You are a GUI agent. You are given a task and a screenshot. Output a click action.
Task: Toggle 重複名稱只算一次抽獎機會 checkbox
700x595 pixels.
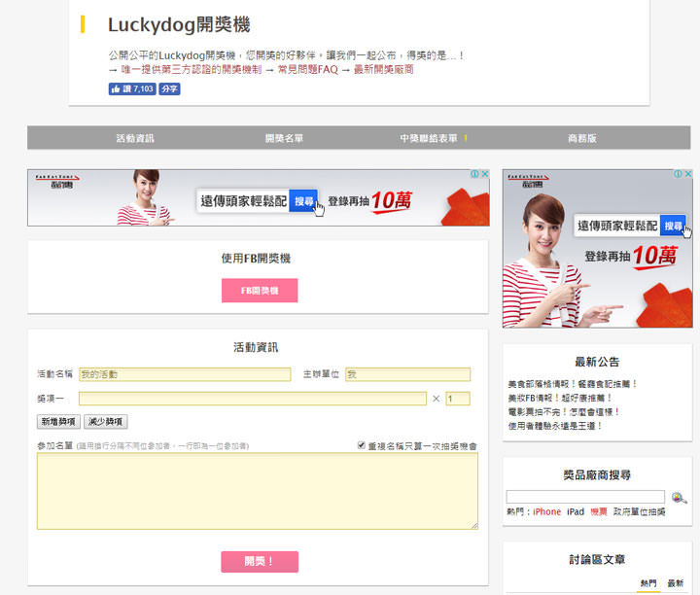pos(361,445)
